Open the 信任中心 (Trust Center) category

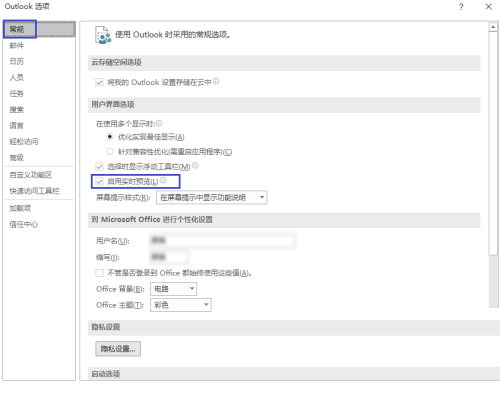(x=24, y=224)
